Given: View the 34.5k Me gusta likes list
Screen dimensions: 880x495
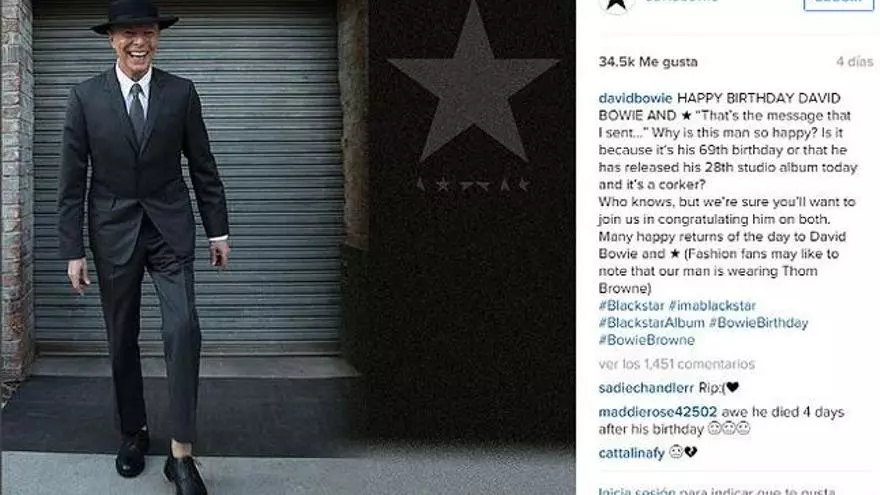Looking at the screenshot, I should [648, 62].
